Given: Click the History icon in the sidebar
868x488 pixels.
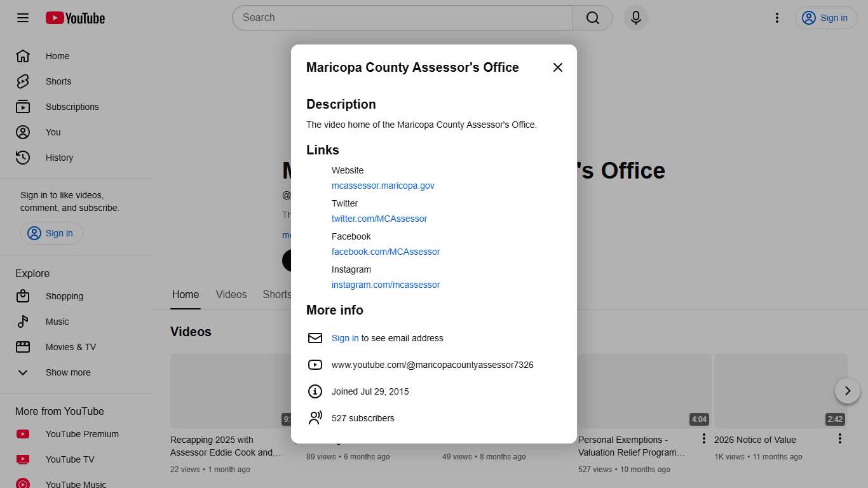Looking at the screenshot, I should [23, 158].
